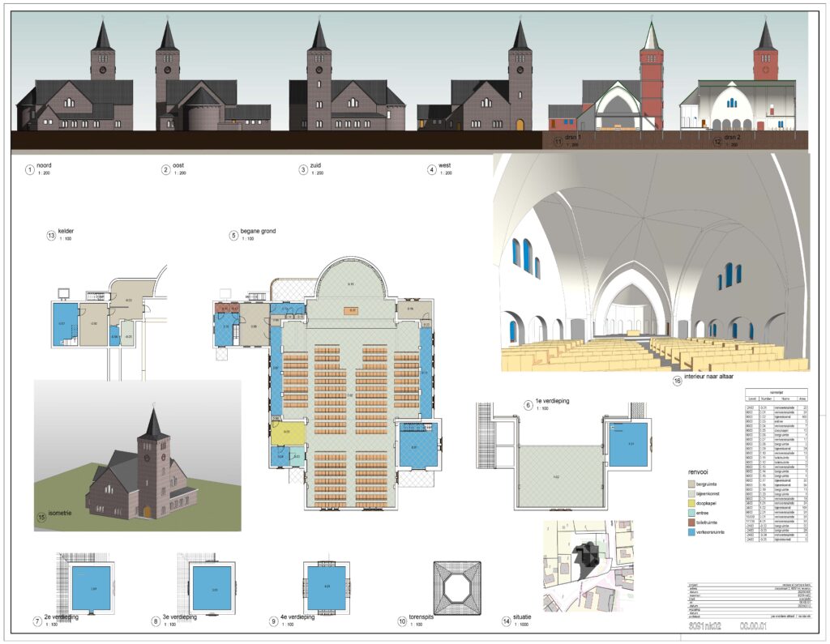Screen dimensions: 830x644
Task: Select the torenspits octagonal roof plan
Action: pyautogui.click(x=458, y=587)
